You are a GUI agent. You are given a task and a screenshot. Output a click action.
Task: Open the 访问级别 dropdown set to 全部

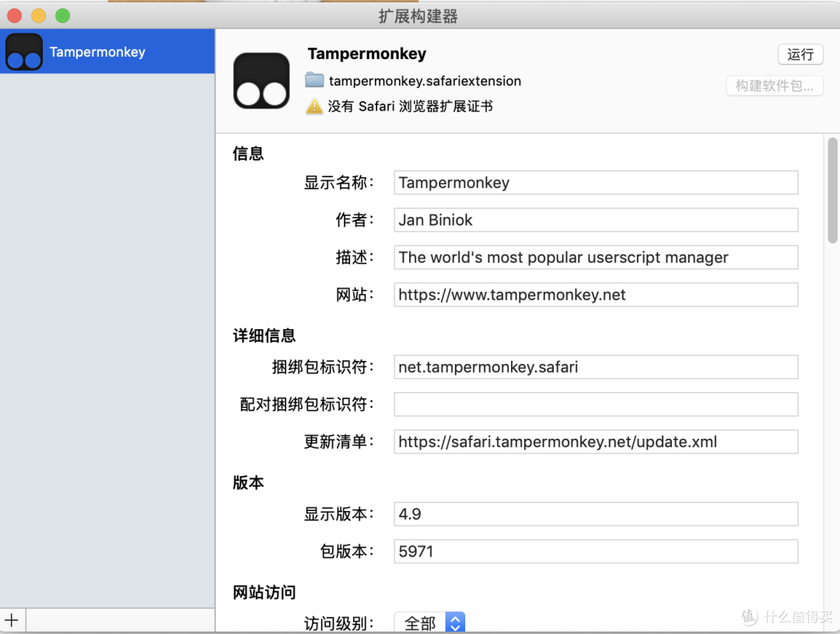click(x=429, y=623)
